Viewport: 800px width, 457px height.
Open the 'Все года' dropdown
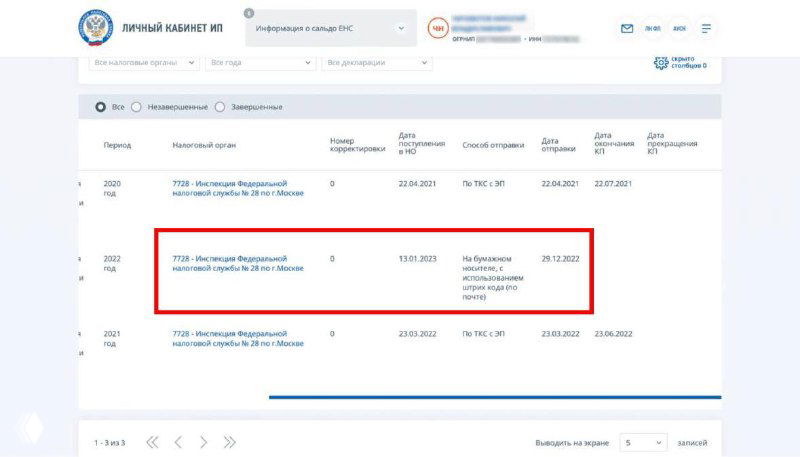[x=260, y=62]
